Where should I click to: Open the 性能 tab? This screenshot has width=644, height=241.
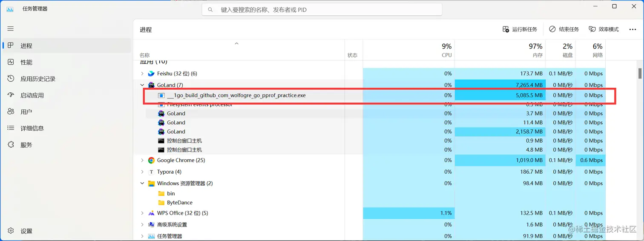click(67, 62)
